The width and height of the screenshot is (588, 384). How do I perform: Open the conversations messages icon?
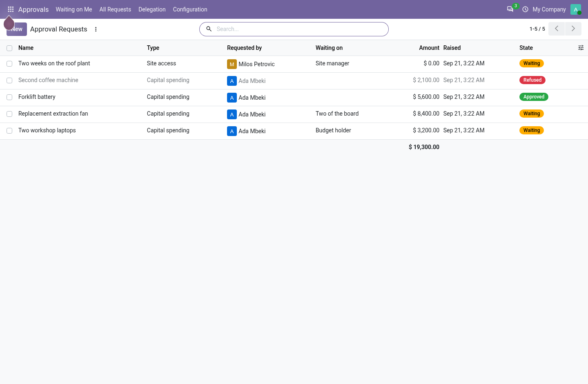point(510,9)
